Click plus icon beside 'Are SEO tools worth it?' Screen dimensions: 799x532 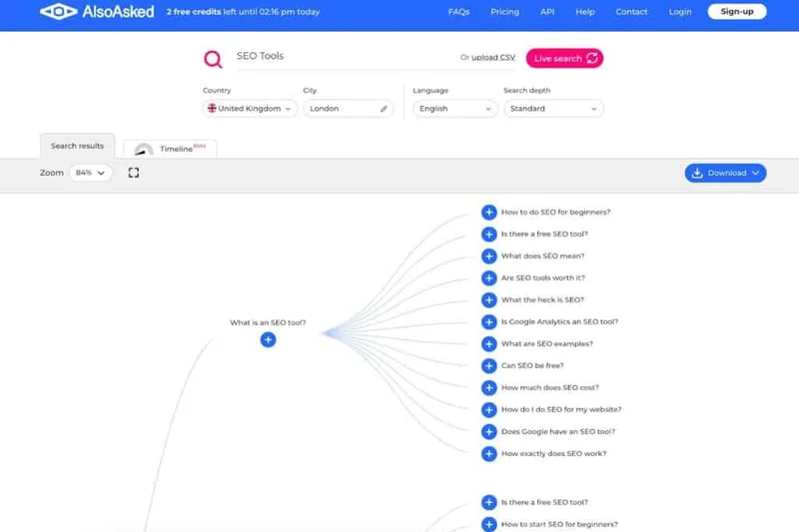point(488,278)
